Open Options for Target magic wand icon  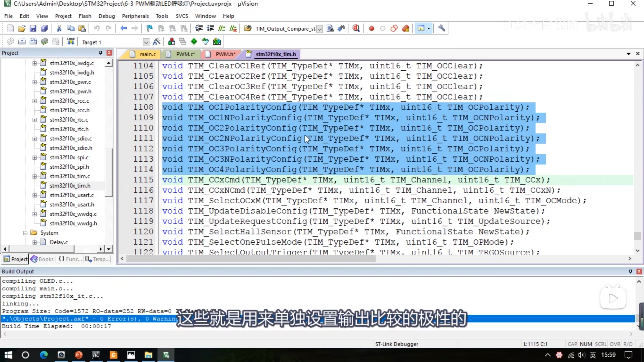click(x=156, y=42)
